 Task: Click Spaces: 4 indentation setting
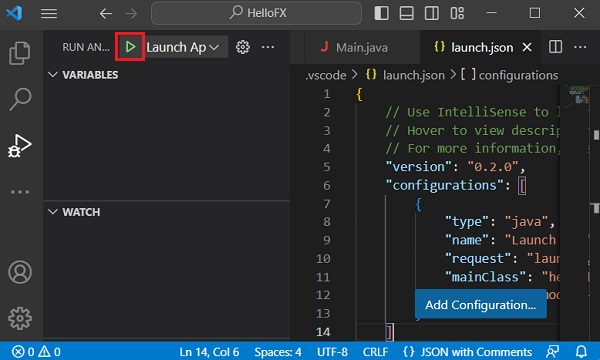(278, 352)
